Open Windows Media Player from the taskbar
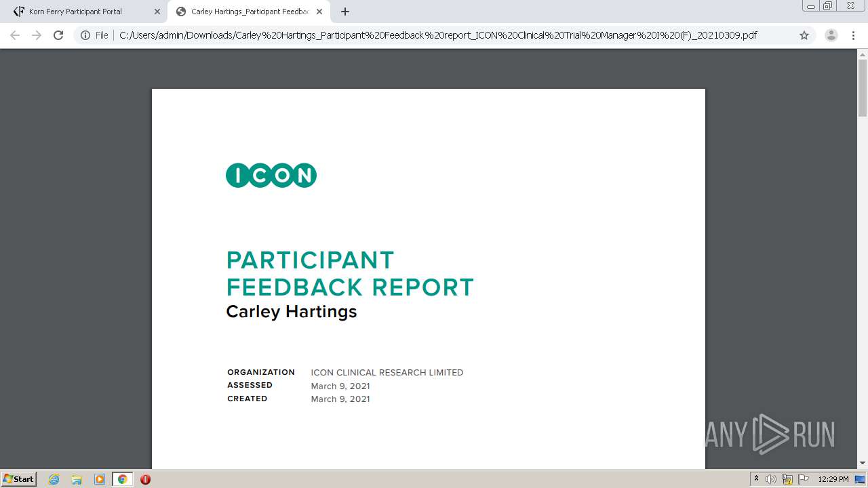The width and height of the screenshot is (868, 488). click(100, 479)
